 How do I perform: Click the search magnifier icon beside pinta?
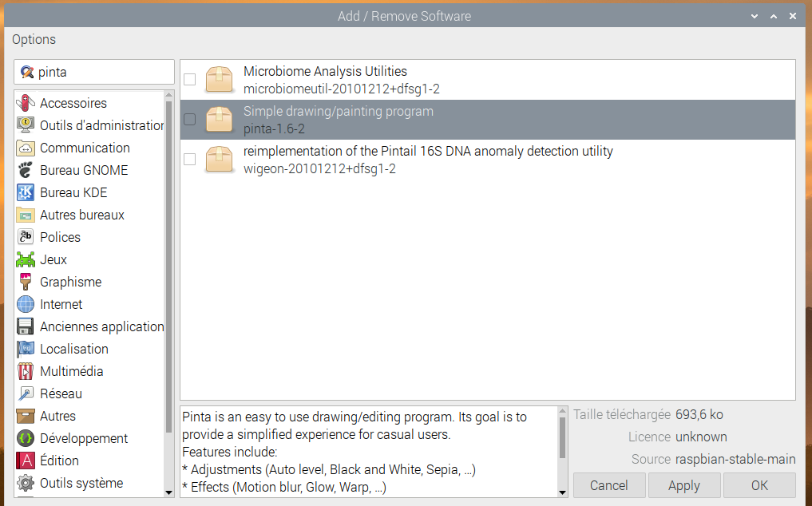point(27,72)
